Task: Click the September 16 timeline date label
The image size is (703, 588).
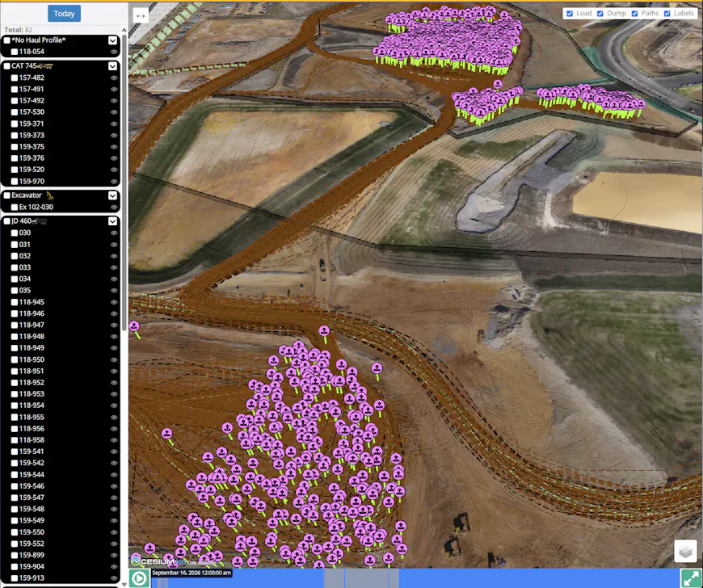Action: point(192,573)
